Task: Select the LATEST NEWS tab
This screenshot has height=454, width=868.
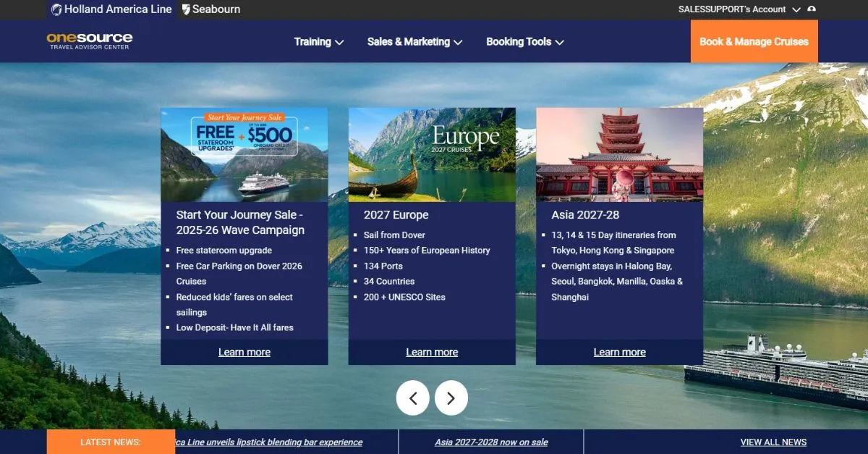Action: (x=111, y=442)
